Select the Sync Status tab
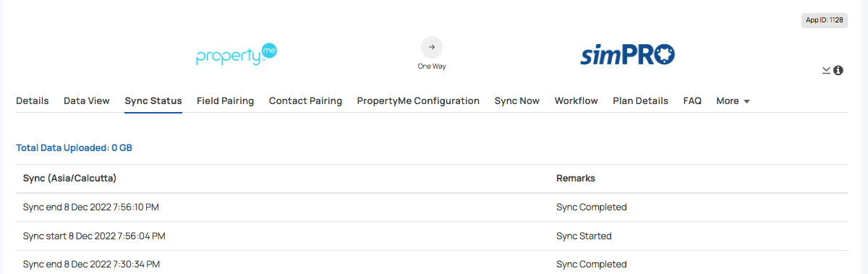Screen dimensions: 868x274 coord(153,101)
